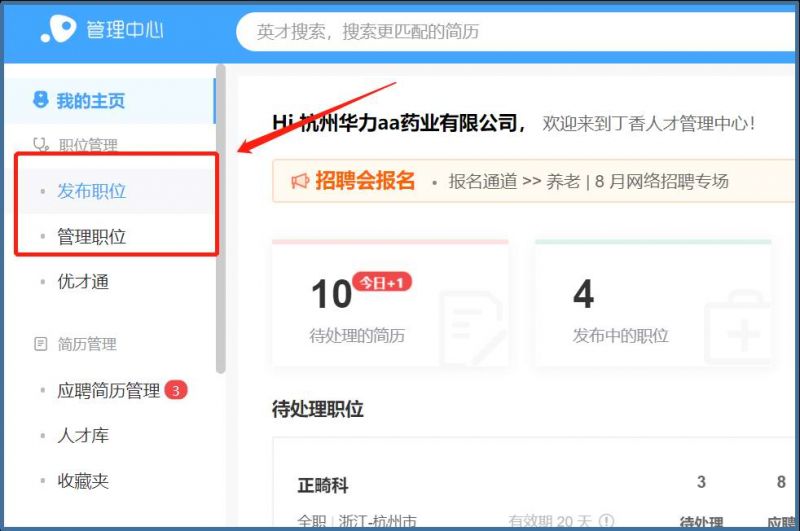
Task: Click the 待处理职位 heading
Action: pos(317,409)
